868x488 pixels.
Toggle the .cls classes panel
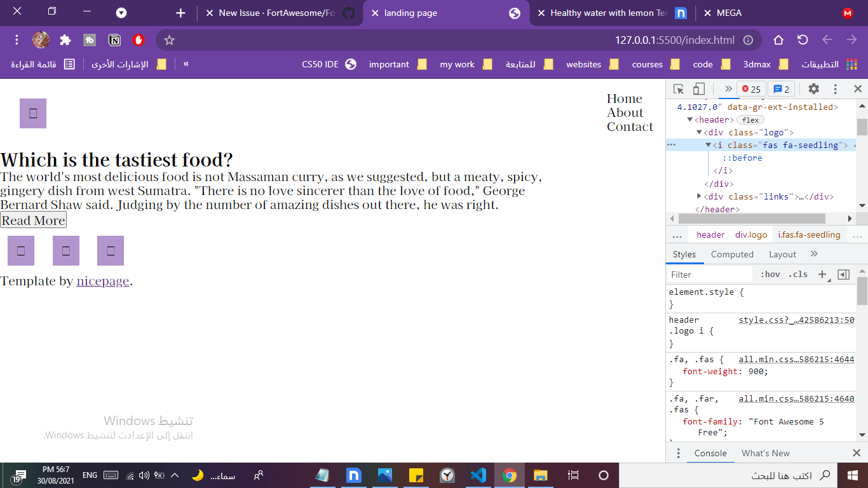798,274
